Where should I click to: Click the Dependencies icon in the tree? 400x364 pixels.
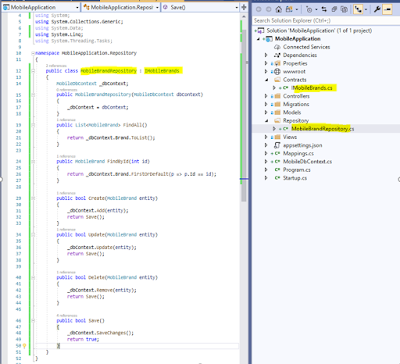coord(277,55)
